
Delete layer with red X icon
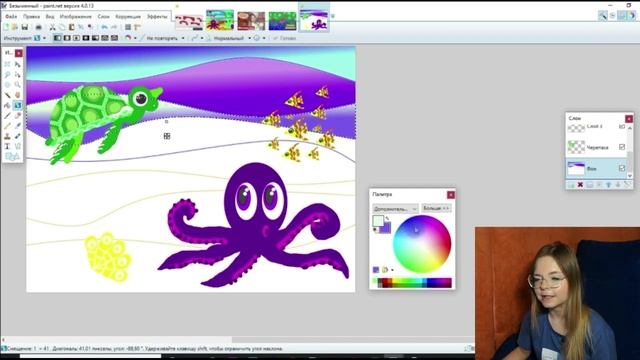tap(580, 185)
